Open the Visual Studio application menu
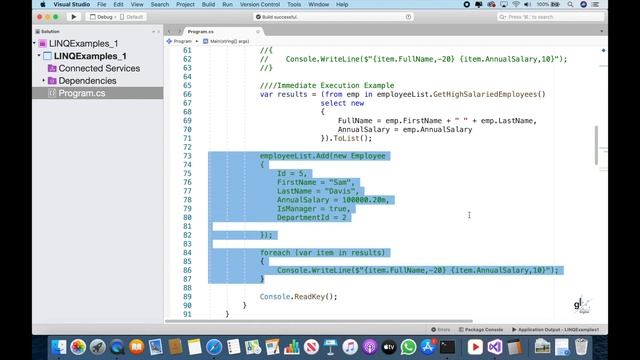The height and width of the screenshot is (360, 640). click(x=71, y=4)
